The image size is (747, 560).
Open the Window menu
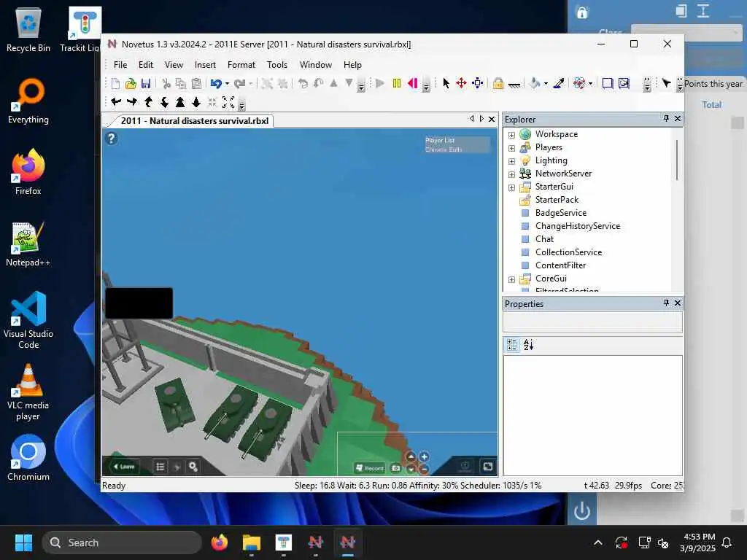coord(315,65)
